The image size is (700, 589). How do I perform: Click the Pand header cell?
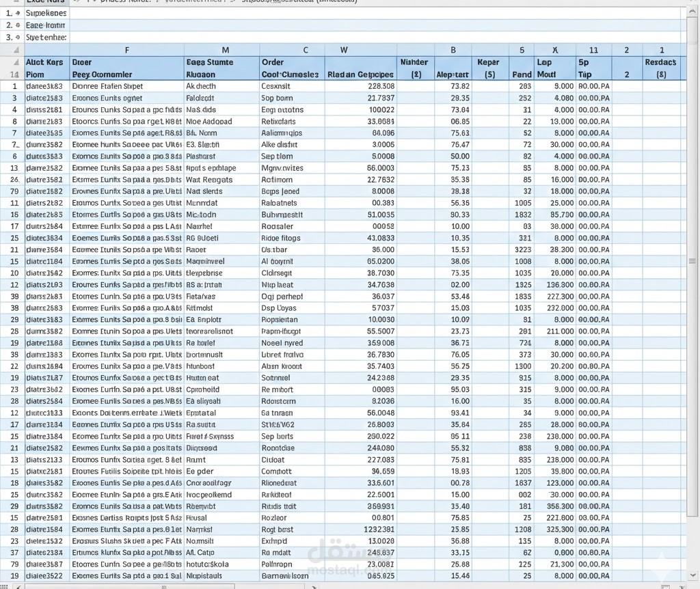tap(522, 74)
